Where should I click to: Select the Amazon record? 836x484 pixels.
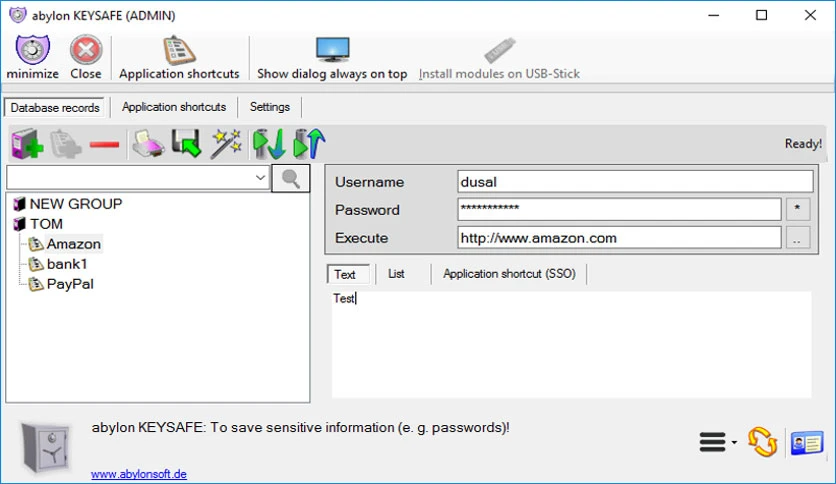74,244
